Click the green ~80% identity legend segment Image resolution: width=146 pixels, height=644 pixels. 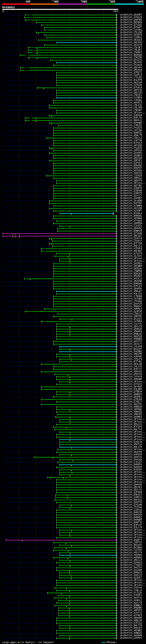101,4
